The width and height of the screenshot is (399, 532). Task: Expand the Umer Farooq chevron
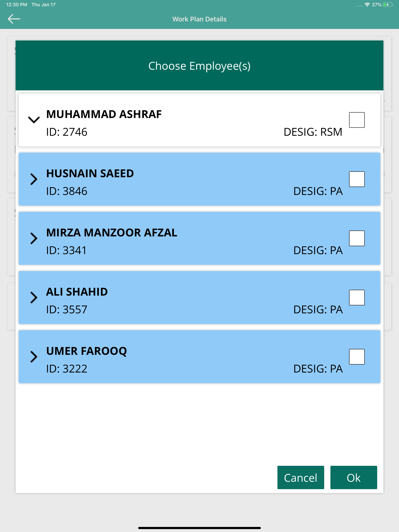34,356
